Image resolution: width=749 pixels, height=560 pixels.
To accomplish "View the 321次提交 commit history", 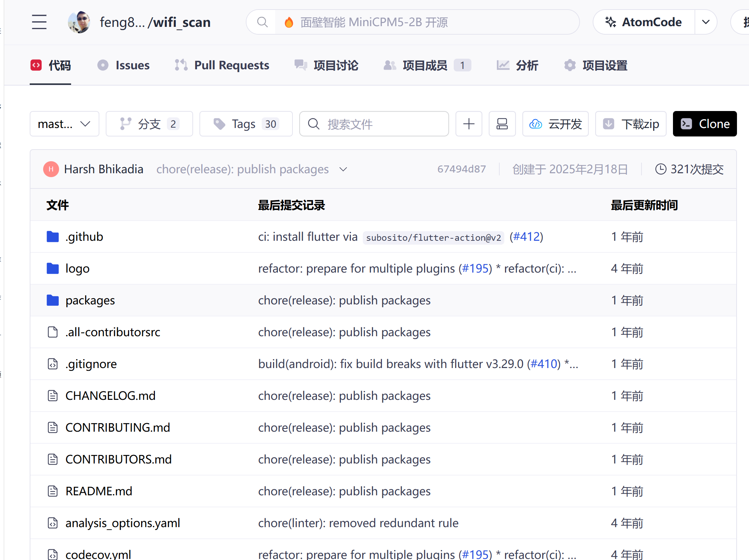I will click(689, 169).
